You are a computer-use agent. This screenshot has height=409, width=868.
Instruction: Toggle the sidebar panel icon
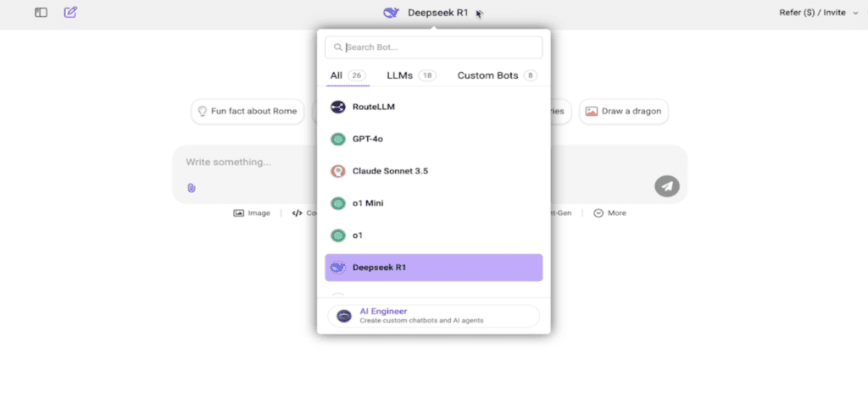click(x=41, y=13)
